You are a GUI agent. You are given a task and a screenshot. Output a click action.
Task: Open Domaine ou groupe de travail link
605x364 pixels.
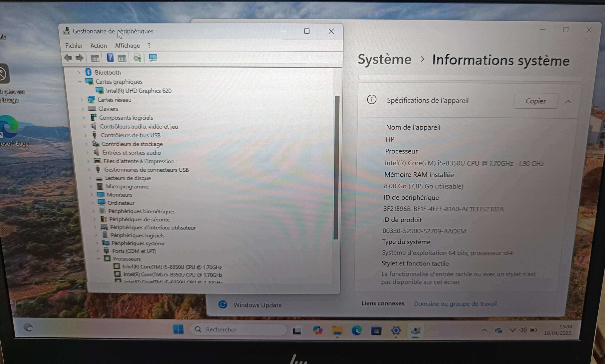click(x=455, y=304)
